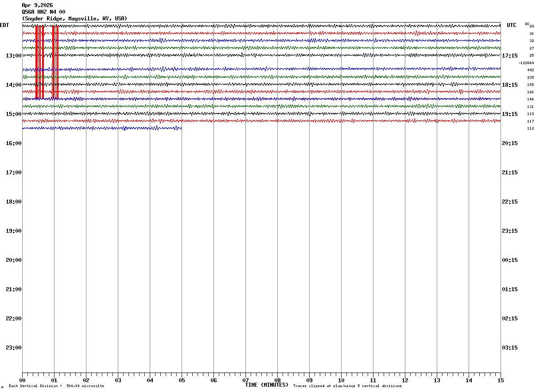Click the minute "05" label on the time axis
Viewport: 536px width, 392px height.
[182, 380]
